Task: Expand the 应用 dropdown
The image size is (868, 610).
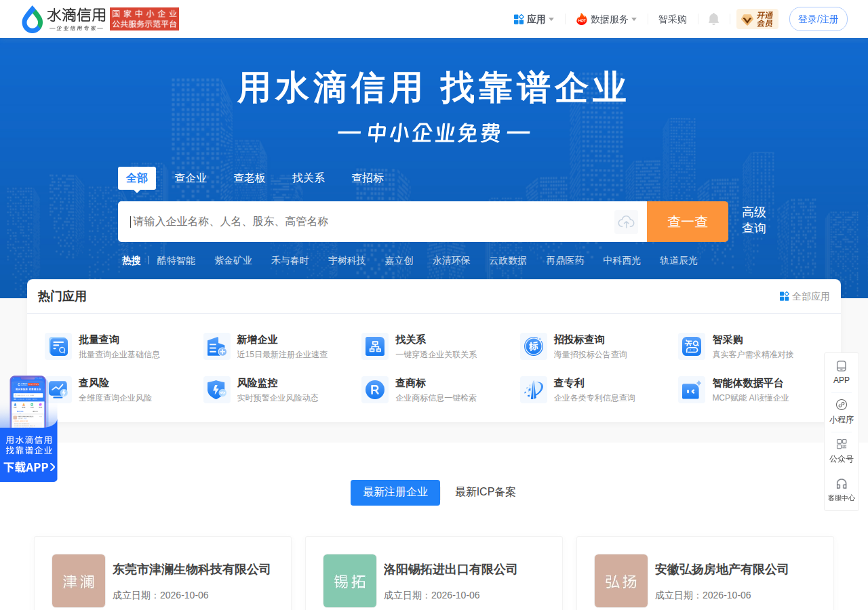Action: tap(534, 19)
